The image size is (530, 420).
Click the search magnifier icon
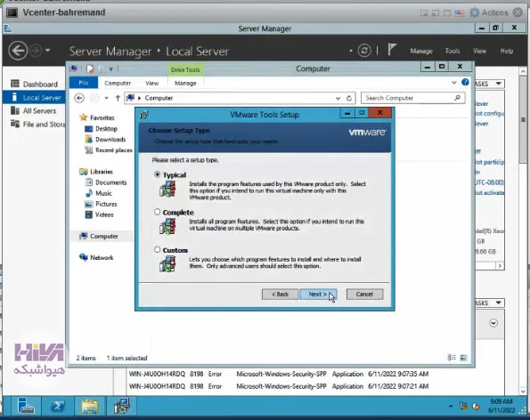click(458, 98)
